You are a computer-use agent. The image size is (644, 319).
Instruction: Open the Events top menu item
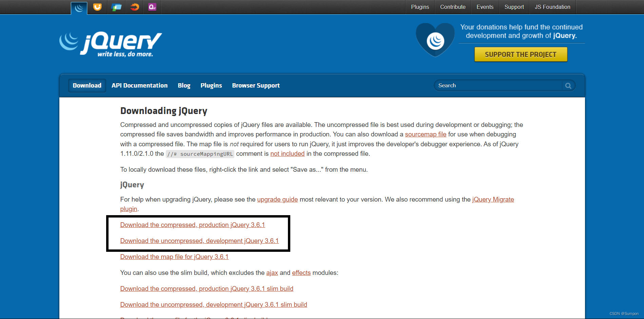click(x=485, y=7)
